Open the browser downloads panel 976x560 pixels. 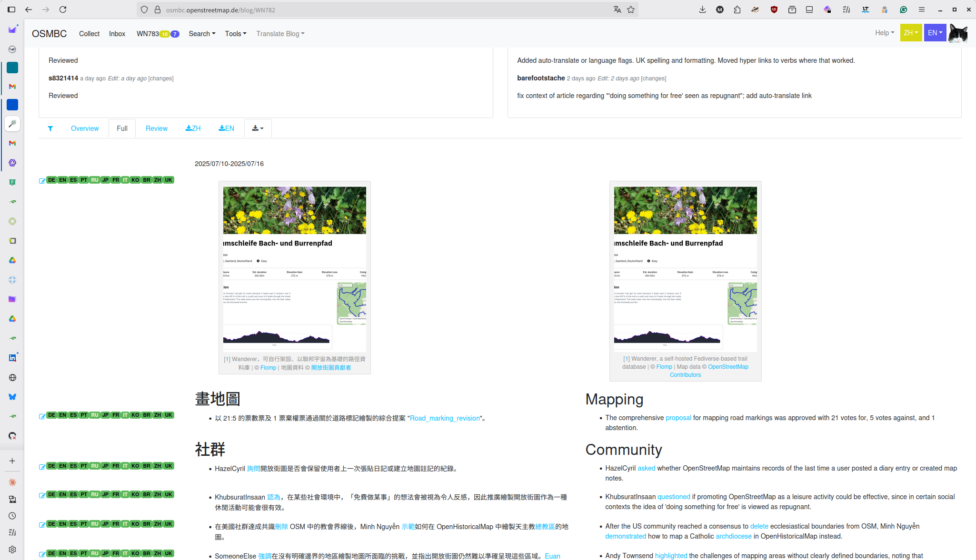click(x=702, y=10)
